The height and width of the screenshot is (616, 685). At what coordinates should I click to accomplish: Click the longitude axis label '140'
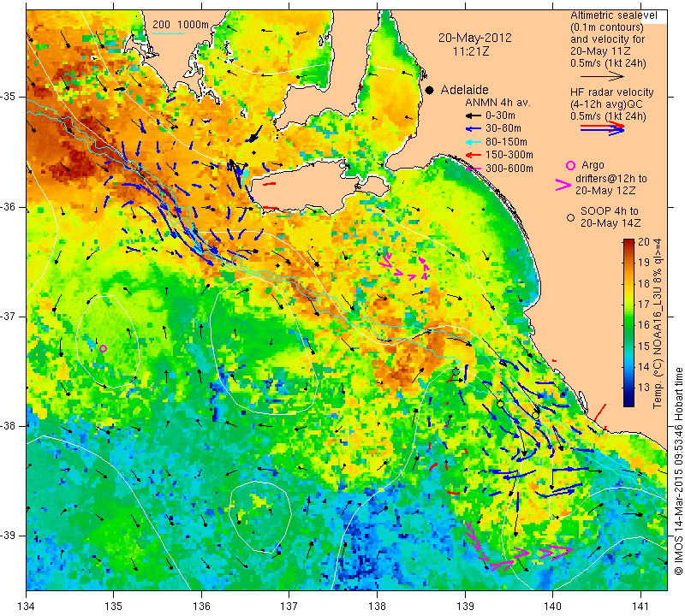coord(552,607)
